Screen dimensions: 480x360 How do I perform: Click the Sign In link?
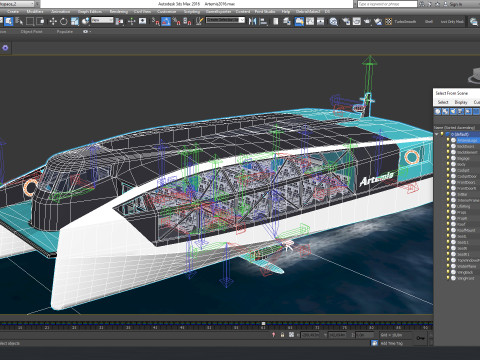[456, 4]
